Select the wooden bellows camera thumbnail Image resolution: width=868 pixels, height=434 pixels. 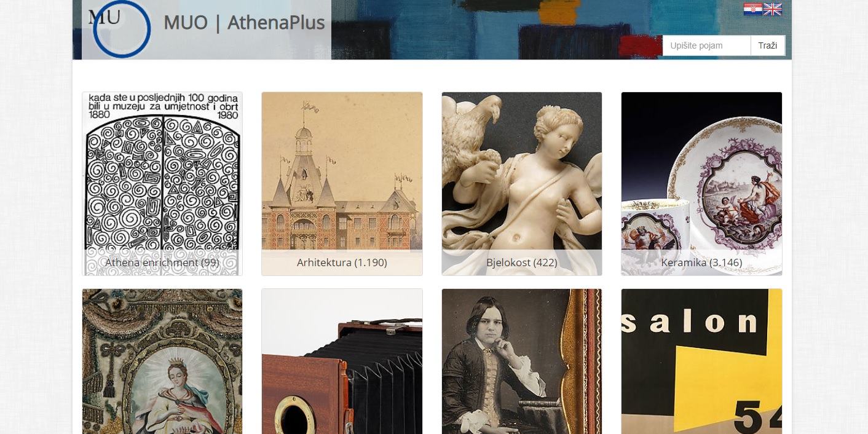(x=342, y=361)
